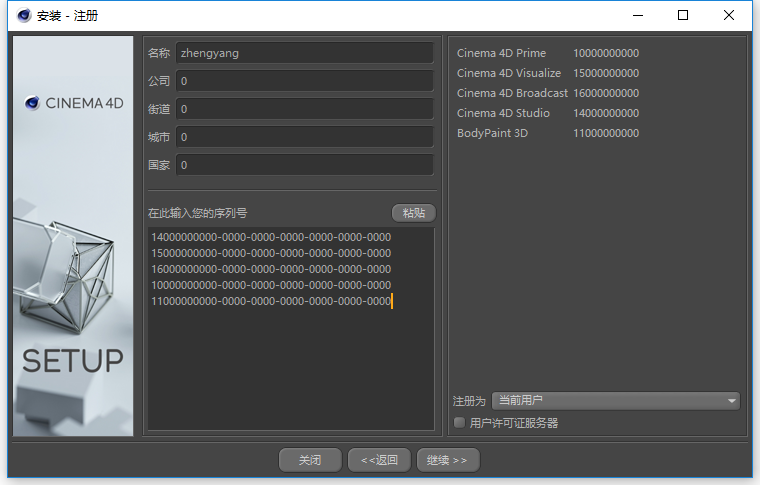Click serial line starting with 14000000000
Screen dimensions: 760x485
[271, 237]
